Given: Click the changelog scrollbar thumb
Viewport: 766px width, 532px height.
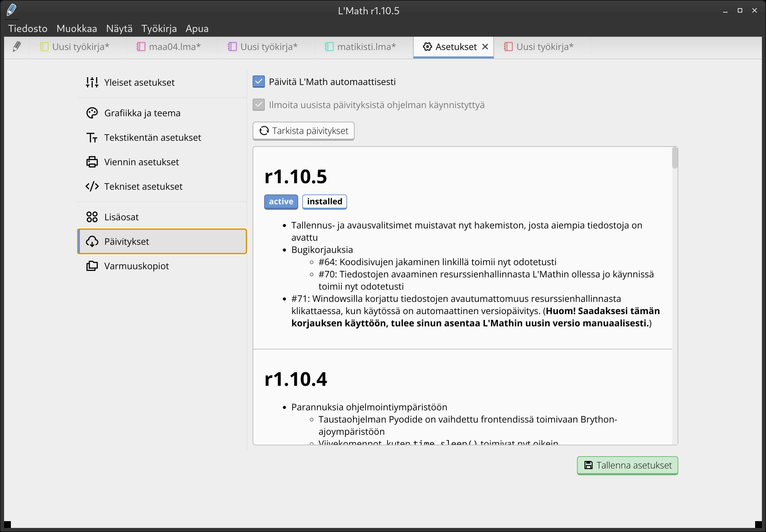Looking at the screenshot, I should 675,158.
